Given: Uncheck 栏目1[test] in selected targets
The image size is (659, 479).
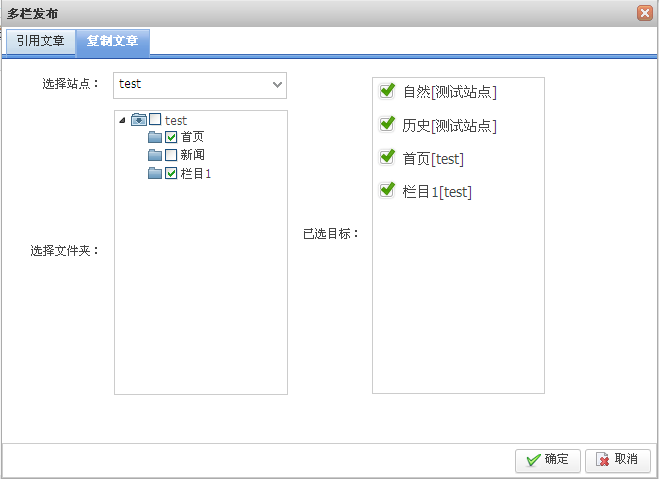Looking at the screenshot, I should [388, 191].
